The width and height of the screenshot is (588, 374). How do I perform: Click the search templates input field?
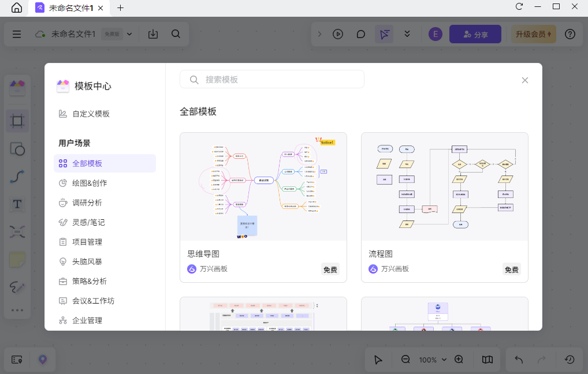272,80
